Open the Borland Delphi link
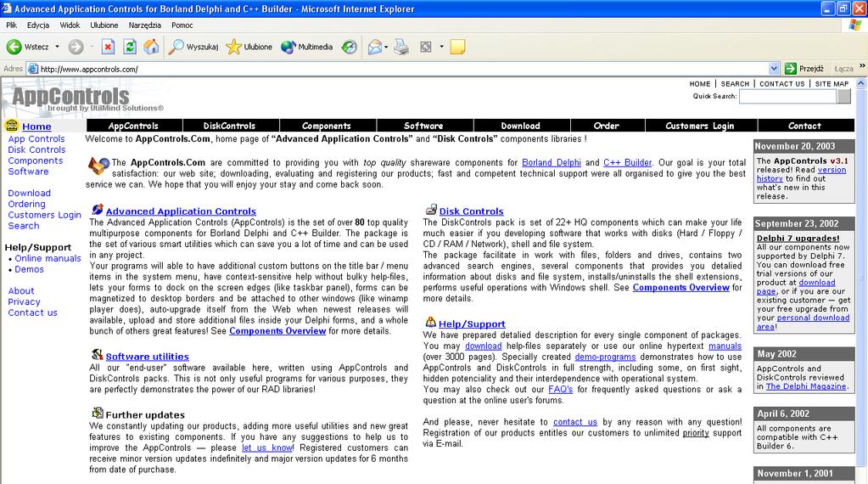Viewport: 868px width, 484px height. (x=552, y=162)
